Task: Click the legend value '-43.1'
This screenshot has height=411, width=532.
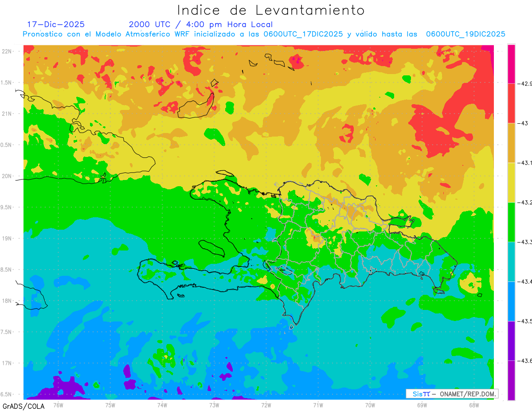Action: [x=525, y=163]
